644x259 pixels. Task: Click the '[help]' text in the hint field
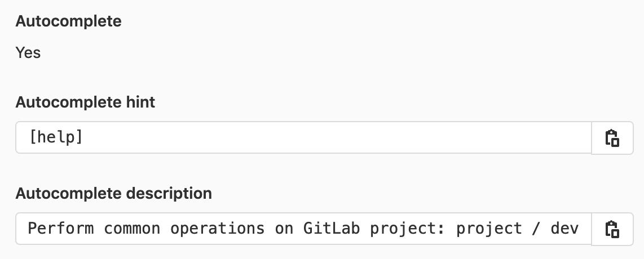(x=56, y=137)
